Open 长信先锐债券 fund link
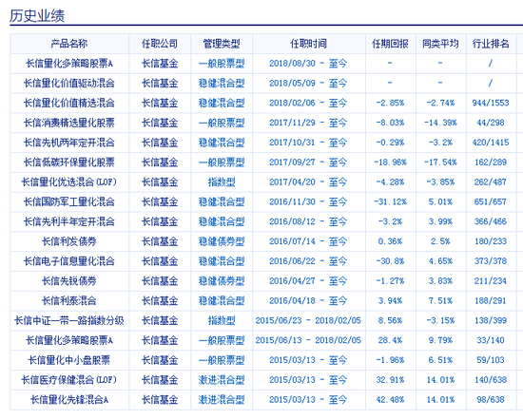 coord(69,281)
